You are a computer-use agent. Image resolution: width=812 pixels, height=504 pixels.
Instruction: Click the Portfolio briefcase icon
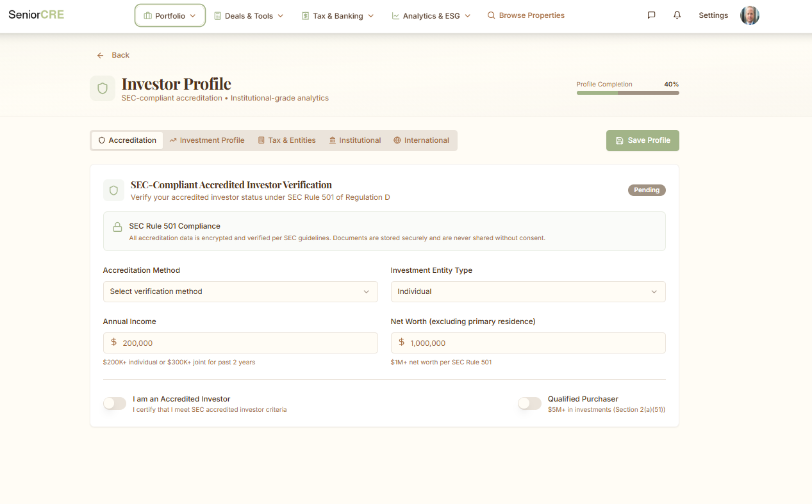pyautogui.click(x=148, y=16)
